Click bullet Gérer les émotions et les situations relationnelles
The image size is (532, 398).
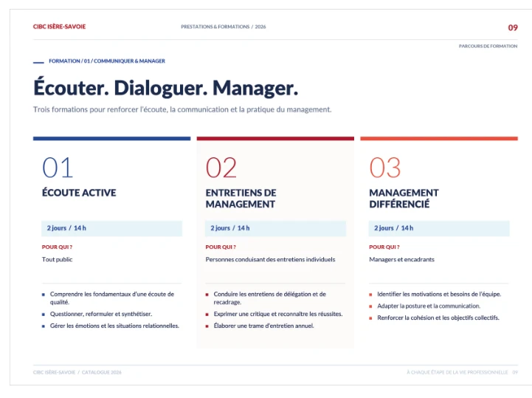coord(114,326)
